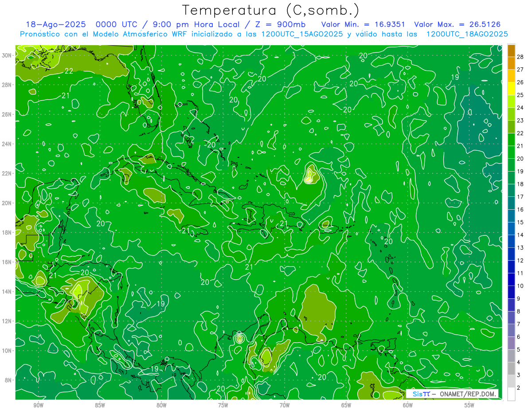This screenshot has height=411, width=532.
Task: Click the yellow swatch between 25 and 26
Action: pyautogui.click(x=511, y=89)
